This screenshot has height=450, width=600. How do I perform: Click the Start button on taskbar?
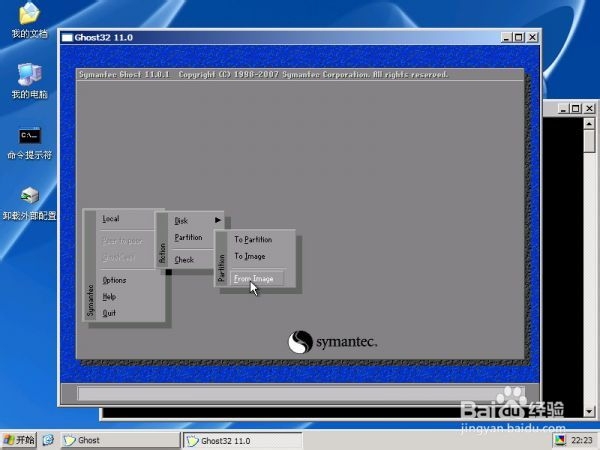(19, 440)
